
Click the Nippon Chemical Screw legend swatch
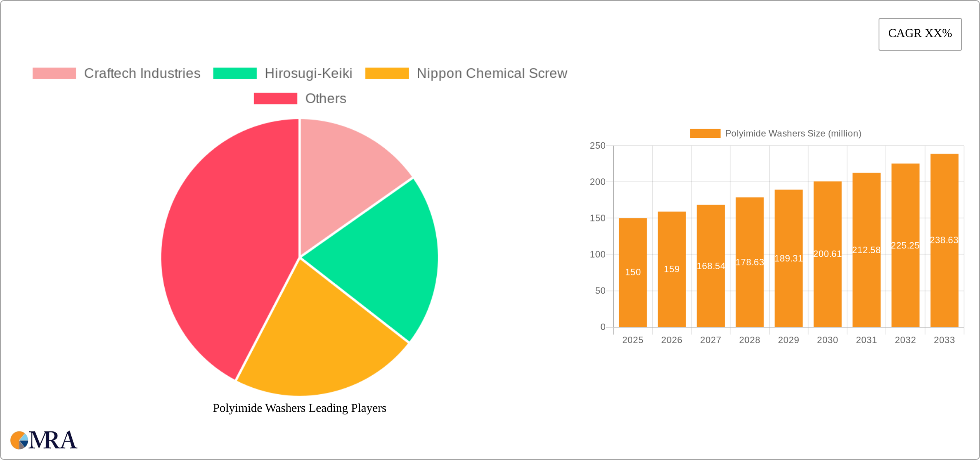[x=387, y=74]
